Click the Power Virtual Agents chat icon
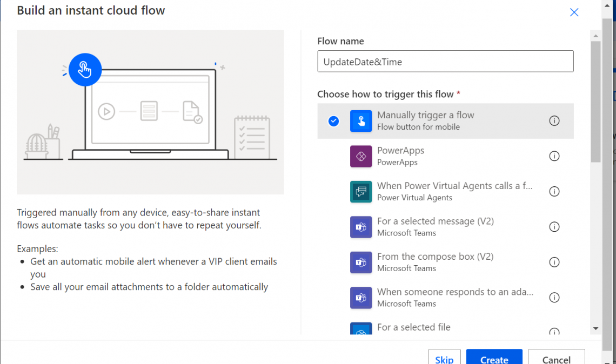 click(361, 192)
